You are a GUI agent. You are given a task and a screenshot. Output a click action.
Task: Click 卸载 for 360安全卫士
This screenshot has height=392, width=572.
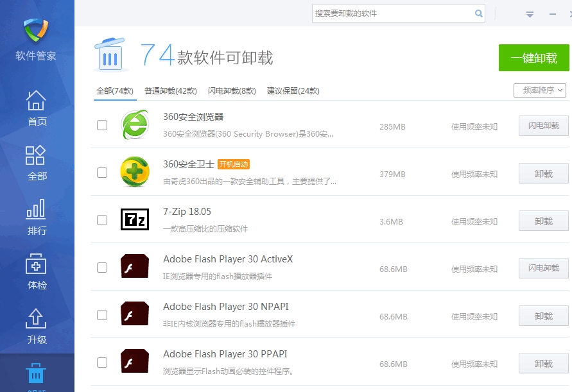(544, 173)
